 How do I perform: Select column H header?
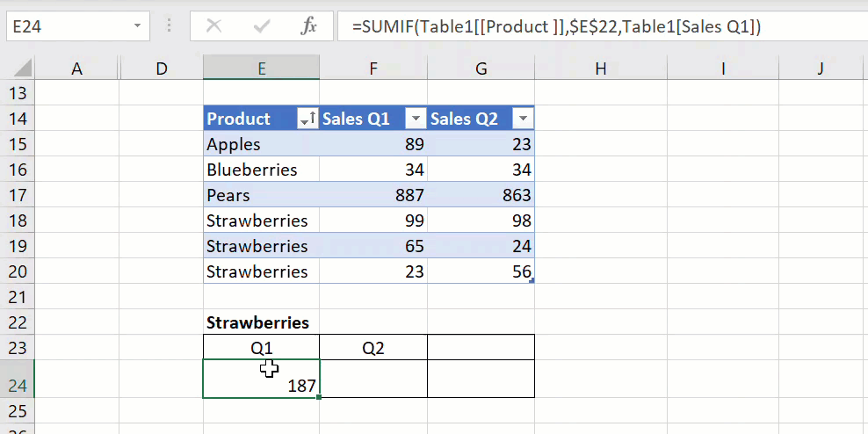tap(600, 68)
